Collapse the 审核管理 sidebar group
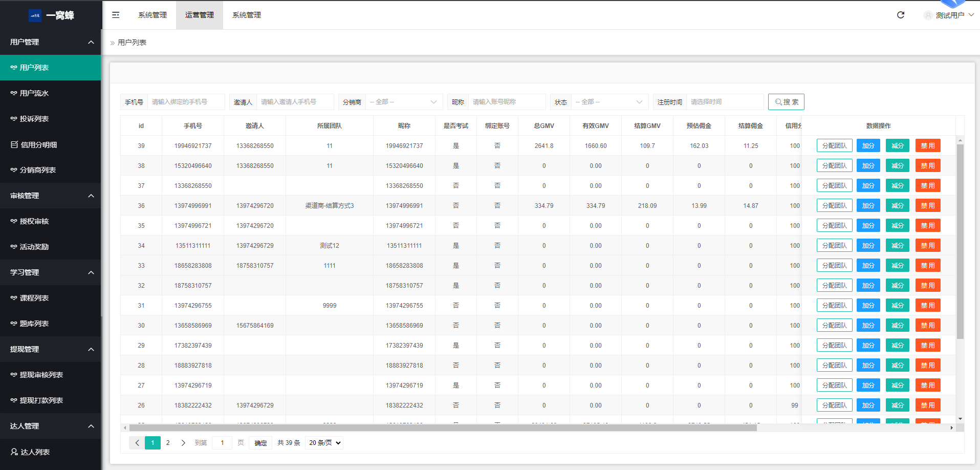The height and width of the screenshot is (470, 980). pyautogui.click(x=91, y=196)
